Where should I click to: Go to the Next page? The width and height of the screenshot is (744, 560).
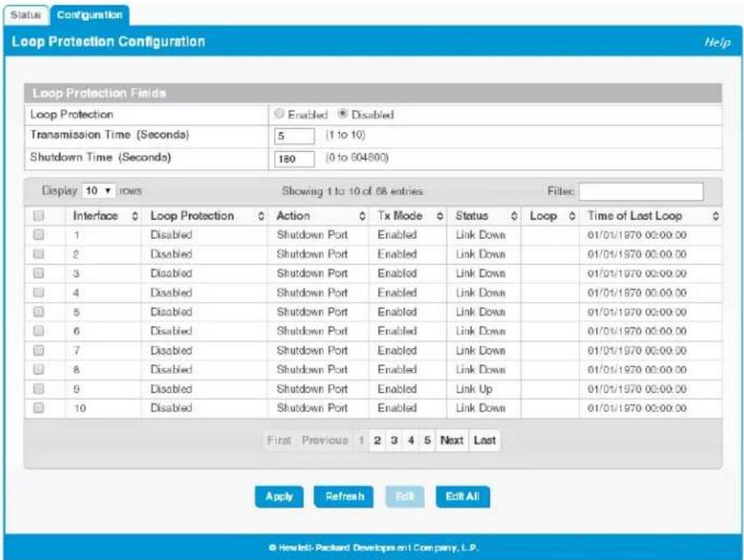pyautogui.click(x=452, y=440)
